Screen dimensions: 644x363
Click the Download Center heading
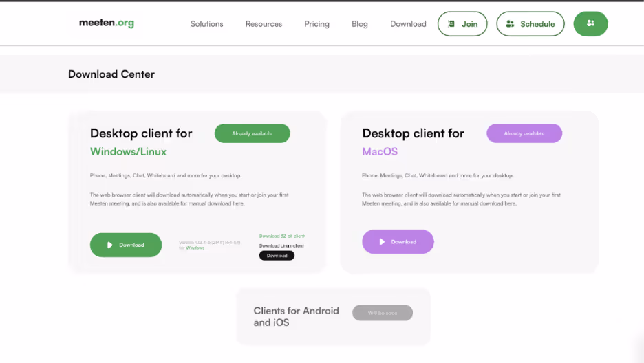tap(111, 74)
